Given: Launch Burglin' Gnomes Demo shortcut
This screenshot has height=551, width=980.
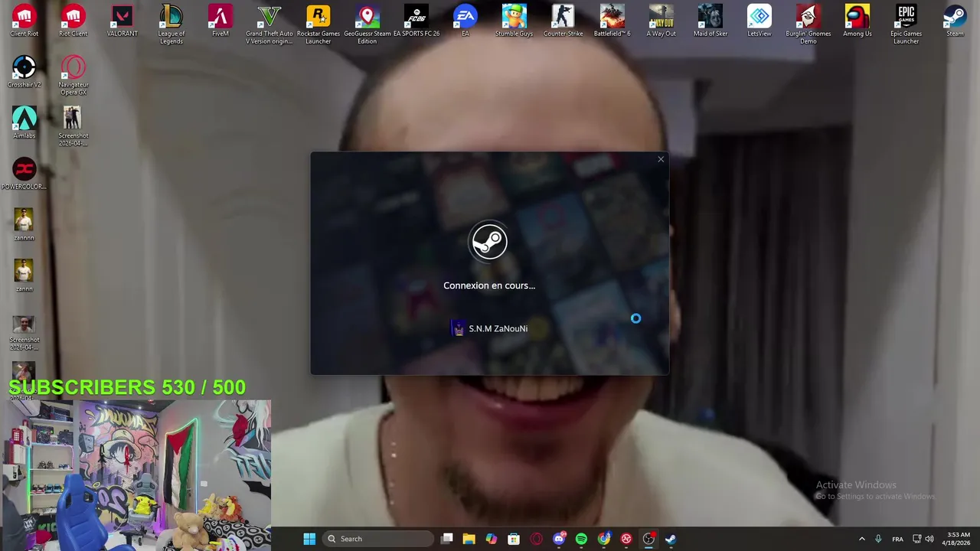Looking at the screenshot, I should [808, 24].
